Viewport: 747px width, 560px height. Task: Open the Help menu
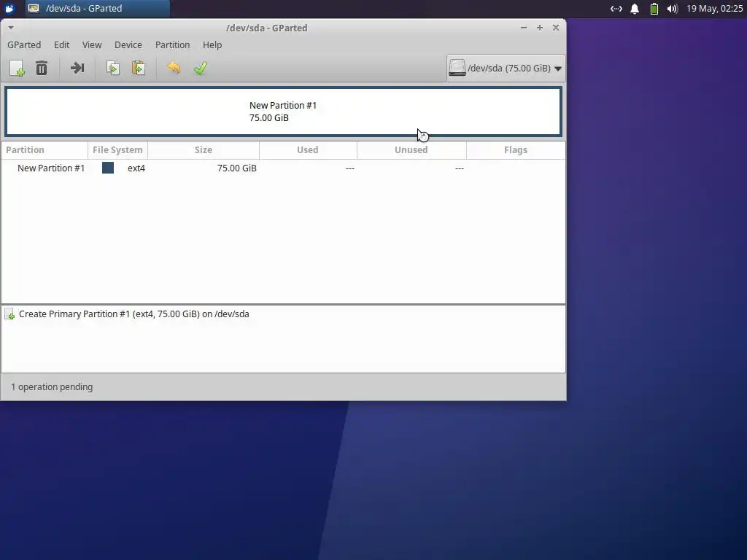click(212, 44)
